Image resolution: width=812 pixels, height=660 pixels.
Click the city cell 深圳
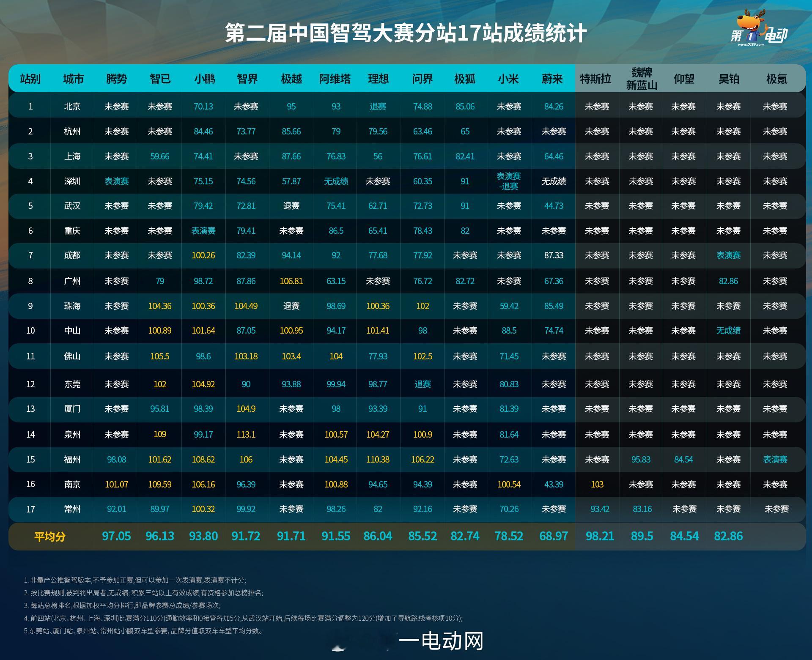(72, 181)
